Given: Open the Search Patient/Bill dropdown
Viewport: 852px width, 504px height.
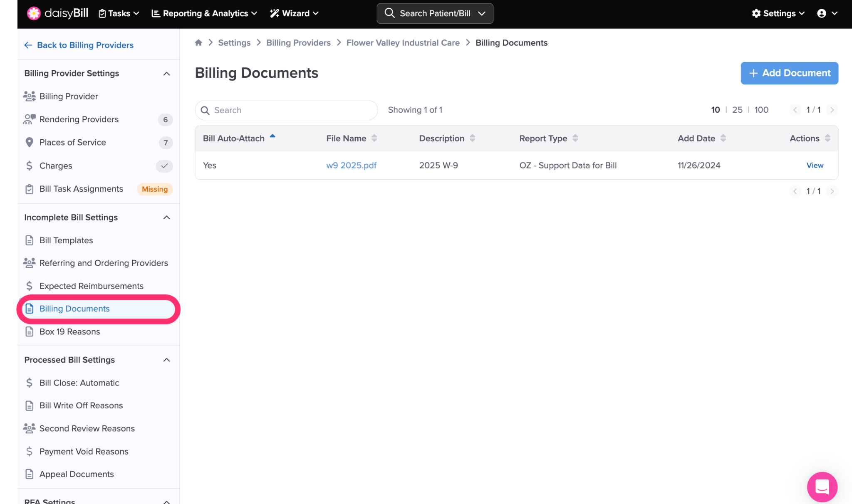Looking at the screenshot, I should click(x=481, y=13).
